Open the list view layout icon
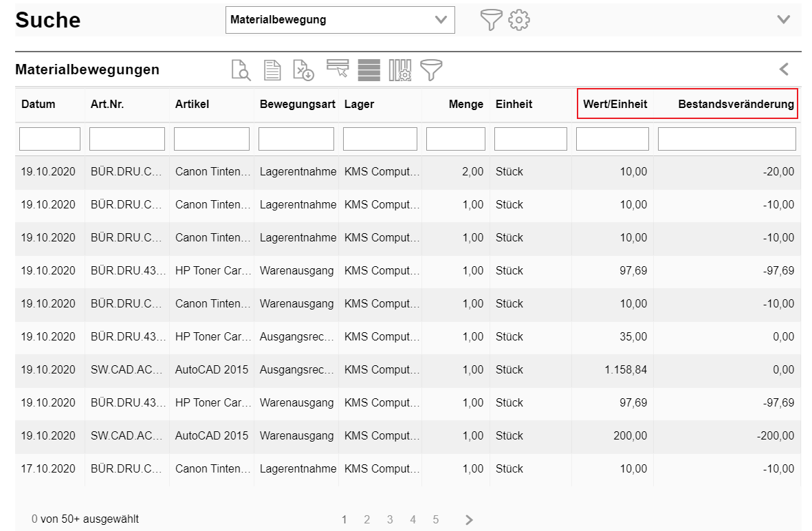 coord(369,69)
